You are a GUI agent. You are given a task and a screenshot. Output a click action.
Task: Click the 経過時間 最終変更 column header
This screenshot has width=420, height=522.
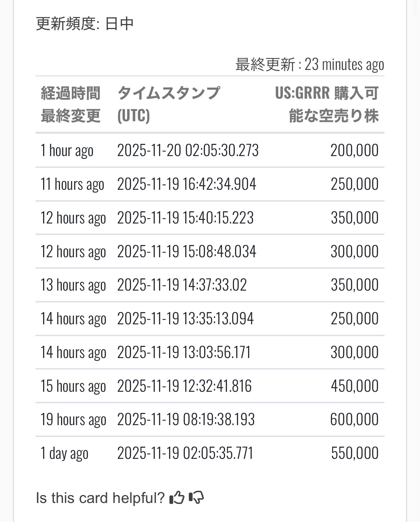[71, 104]
